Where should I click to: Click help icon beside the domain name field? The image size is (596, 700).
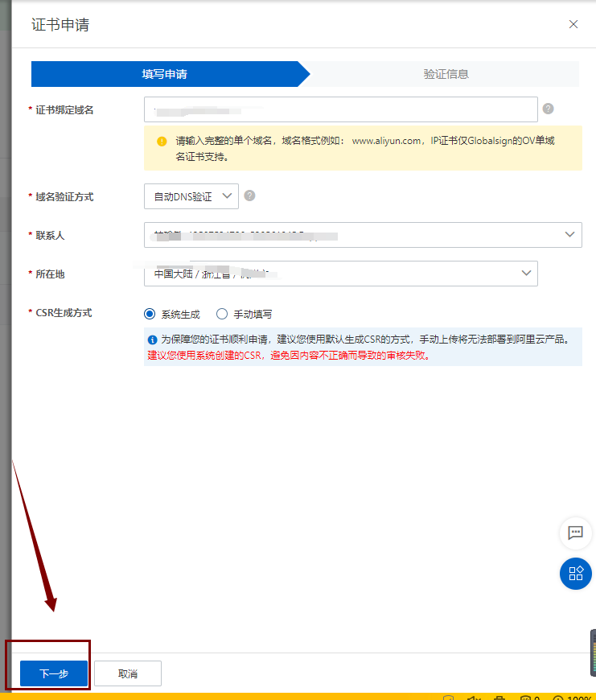549,109
